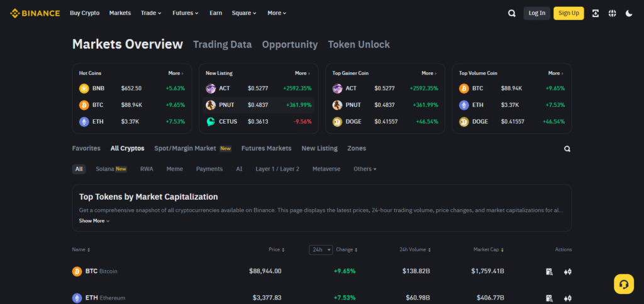Open More in New Listing card
Viewport: 644px width, 304px height.
coord(303,73)
